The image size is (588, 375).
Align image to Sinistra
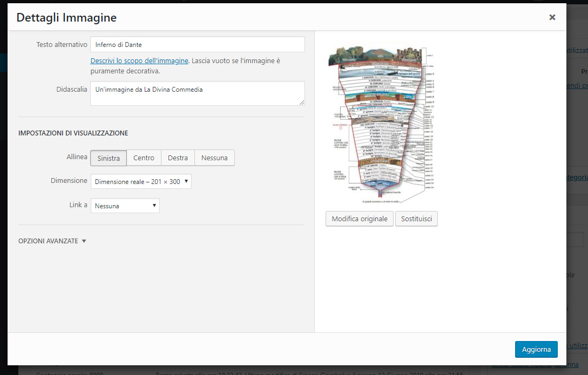pos(109,158)
